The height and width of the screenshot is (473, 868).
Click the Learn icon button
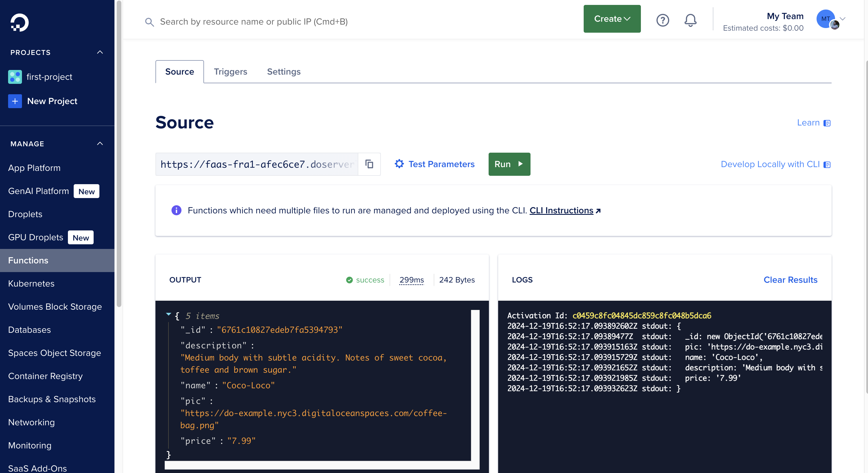pos(827,123)
